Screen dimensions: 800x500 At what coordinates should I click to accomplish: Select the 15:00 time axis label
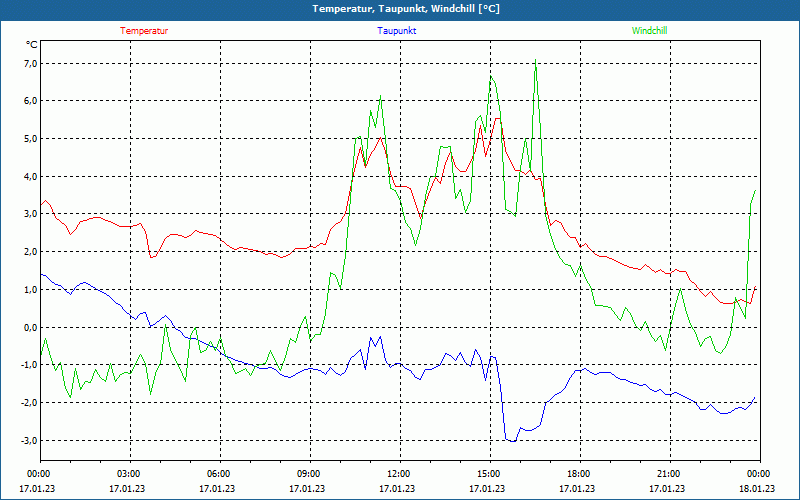tap(488, 474)
